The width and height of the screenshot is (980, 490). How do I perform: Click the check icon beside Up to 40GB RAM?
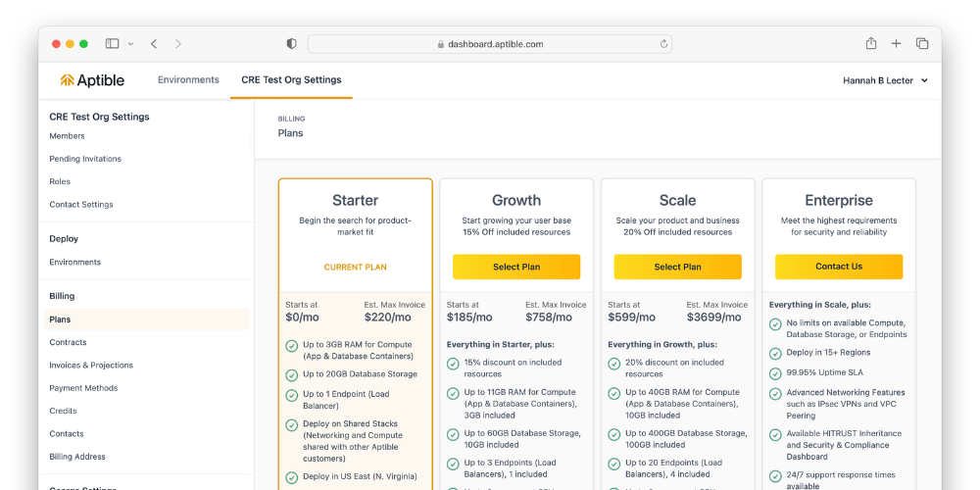pos(613,393)
